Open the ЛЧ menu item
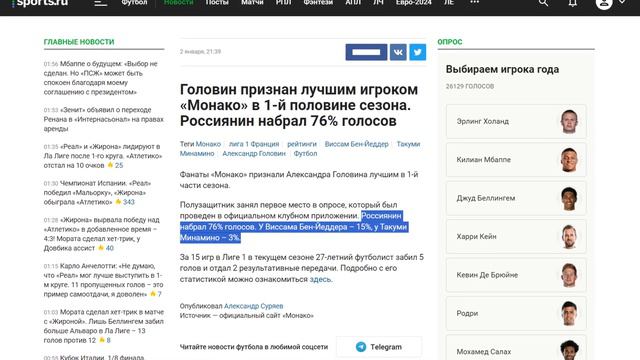Viewport: 640px width, 360px height. [378, 3]
